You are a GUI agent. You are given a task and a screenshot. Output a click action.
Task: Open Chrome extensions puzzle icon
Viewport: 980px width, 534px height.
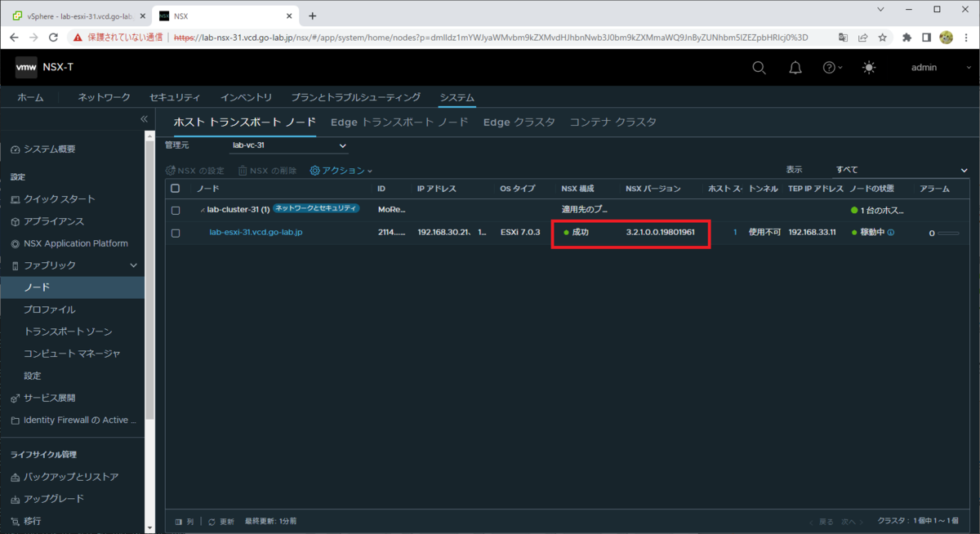pyautogui.click(x=906, y=38)
